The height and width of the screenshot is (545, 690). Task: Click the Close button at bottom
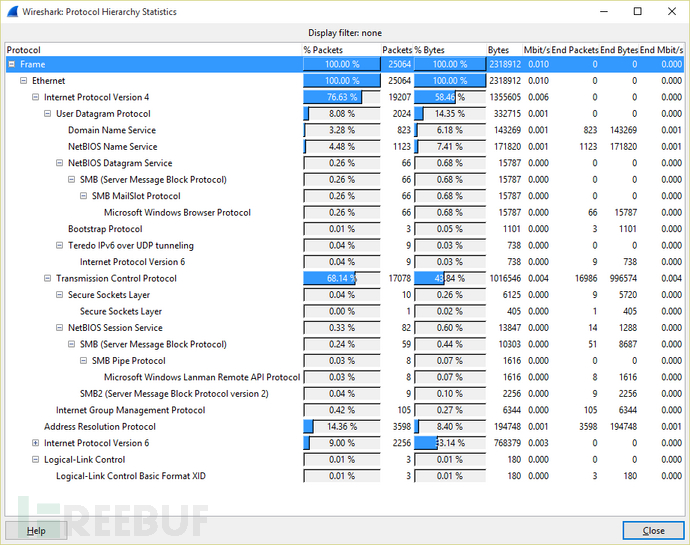tap(653, 530)
